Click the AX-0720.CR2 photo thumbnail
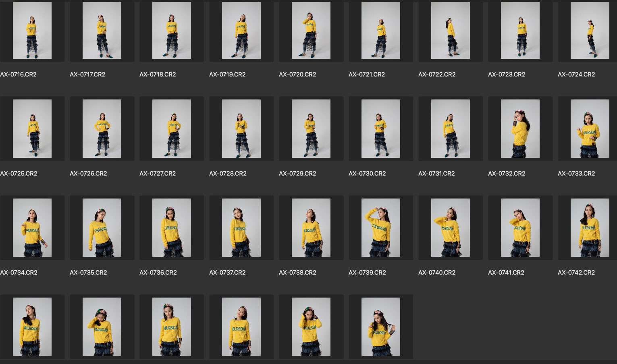This screenshot has width=617, height=364. 311,31
